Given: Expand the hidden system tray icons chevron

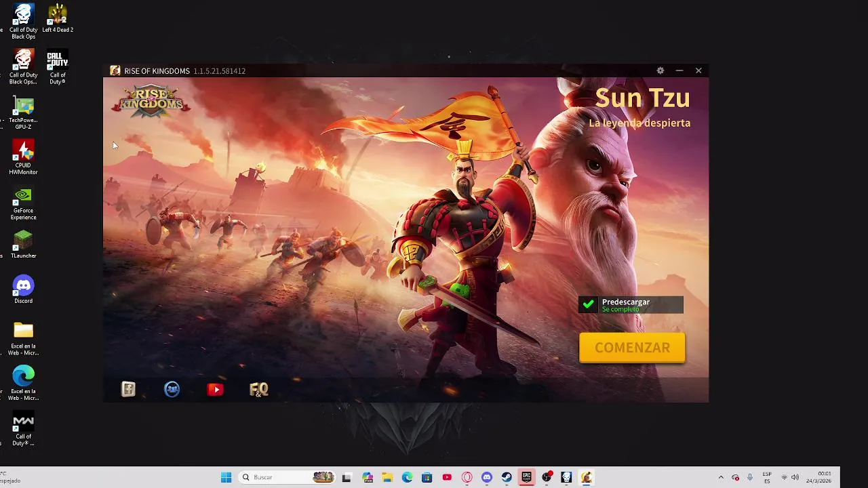Looking at the screenshot, I should 721,477.
